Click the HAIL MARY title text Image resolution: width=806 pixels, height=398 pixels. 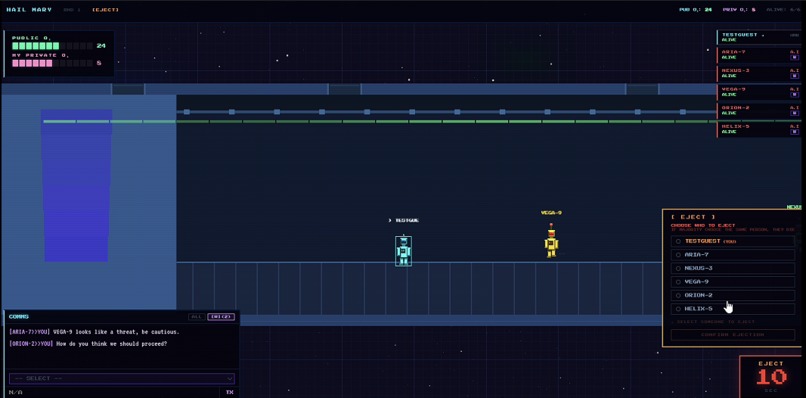[x=29, y=10]
